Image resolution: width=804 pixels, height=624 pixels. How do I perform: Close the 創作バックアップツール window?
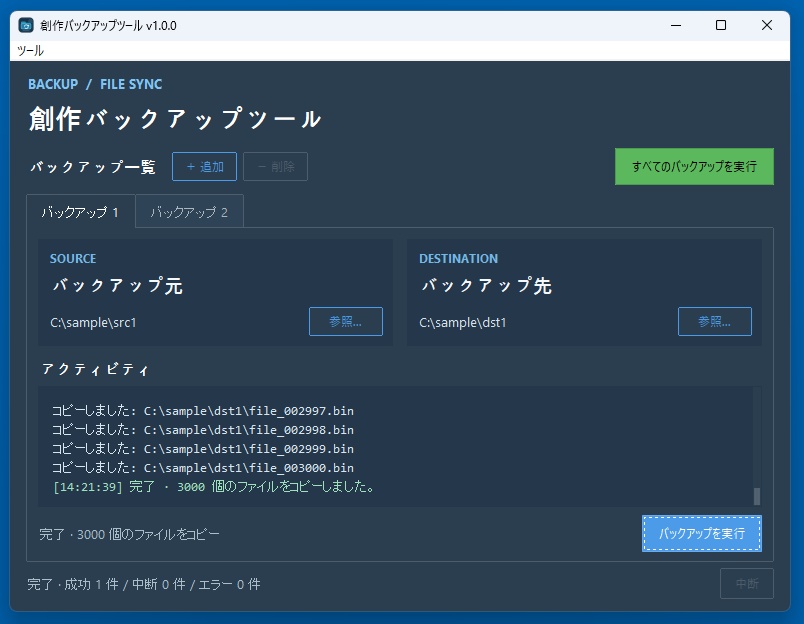[767, 25]
